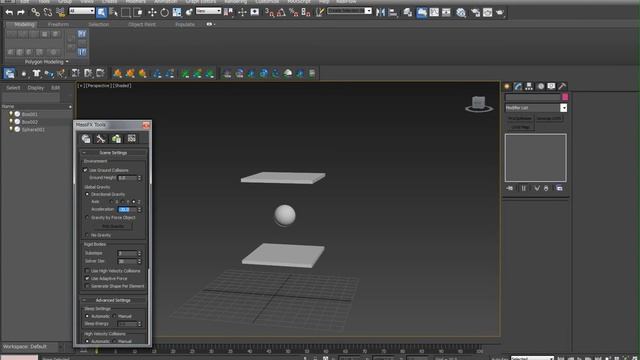Choose Rectangular Selection Region tool
640x360 pixels.
[126, 12]
